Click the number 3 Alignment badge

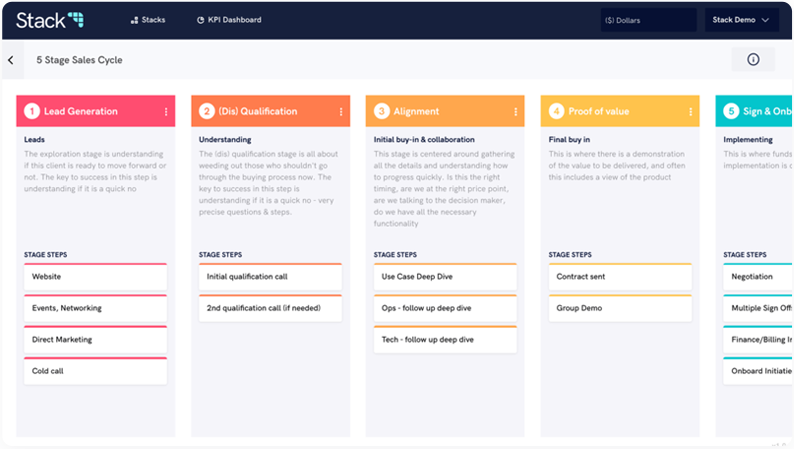point(381,112)
